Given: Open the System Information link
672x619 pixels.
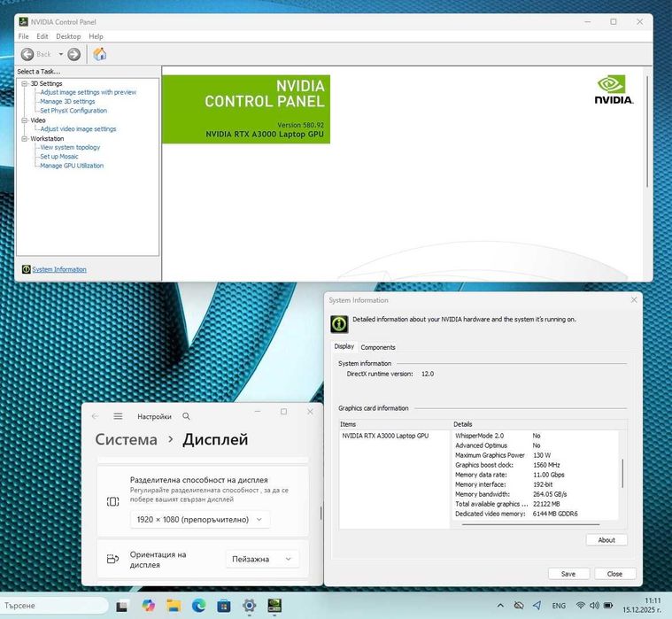Looking at the screenshot, I should coord(59,269).
